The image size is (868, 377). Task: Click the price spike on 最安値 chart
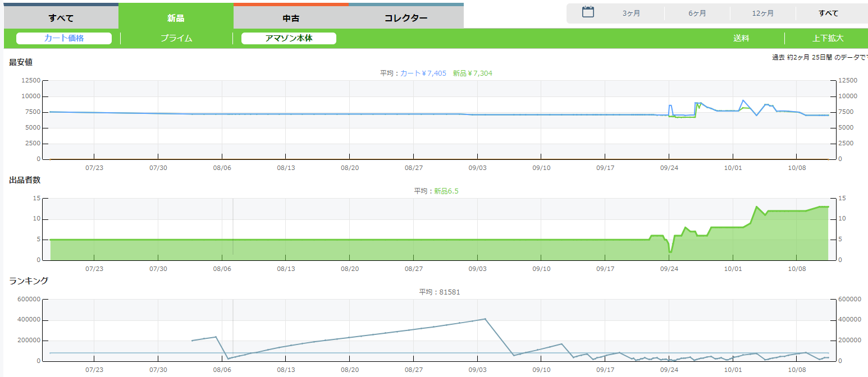click(x=743, y=100)
